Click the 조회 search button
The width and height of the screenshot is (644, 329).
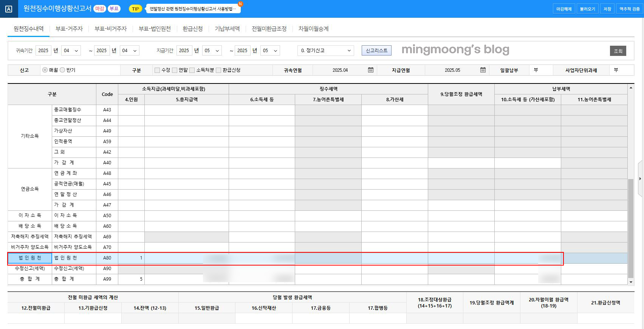[x=618, y=51]
